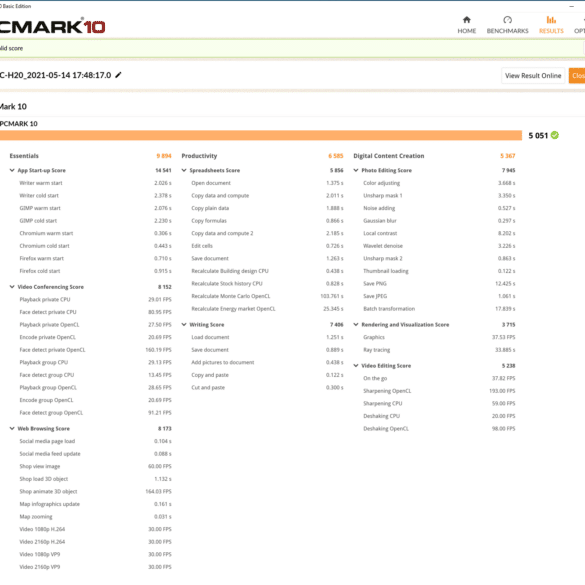Select Add pictures to document row
585x585 pixels.
[267, 362]
